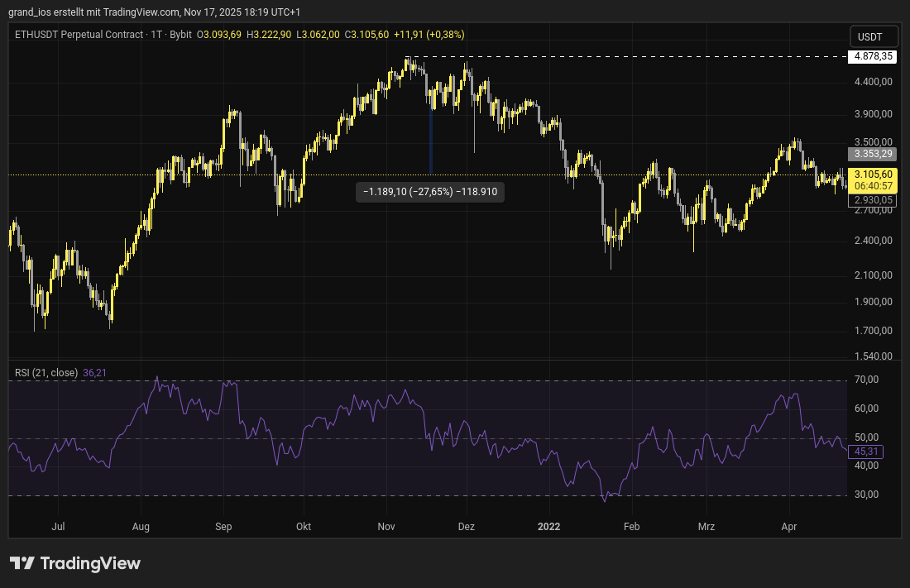This screenshot has height=588, width=910.
Task: Click the yellow 3.105,60 current price label
Action: (x=873, y=180)
